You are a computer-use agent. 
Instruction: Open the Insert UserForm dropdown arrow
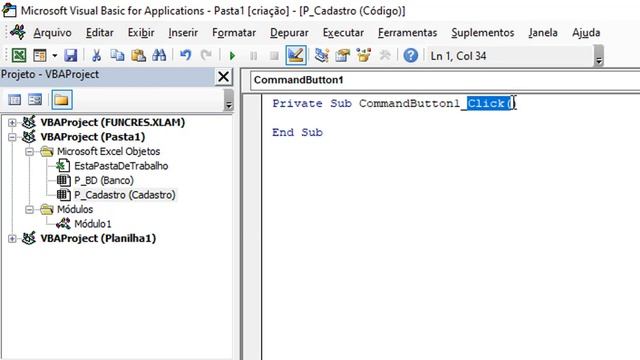[55, 56]
